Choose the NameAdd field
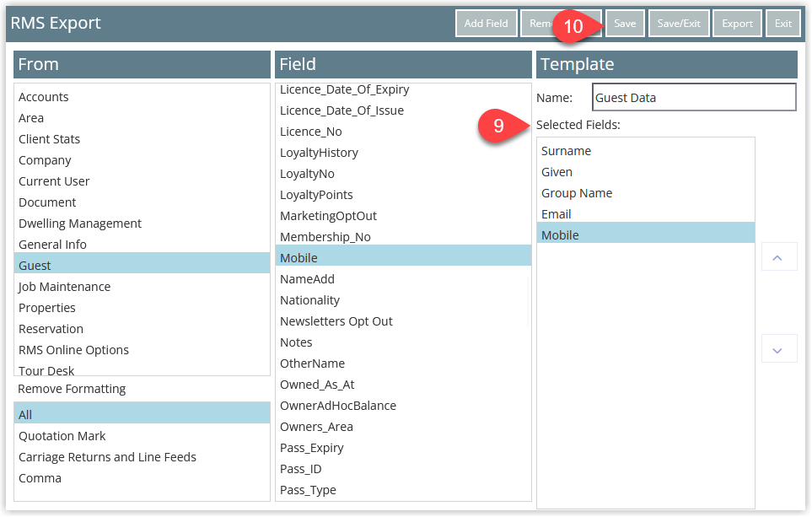The height and width of the screenshot is (517, 812). click(x=403, y=279)
